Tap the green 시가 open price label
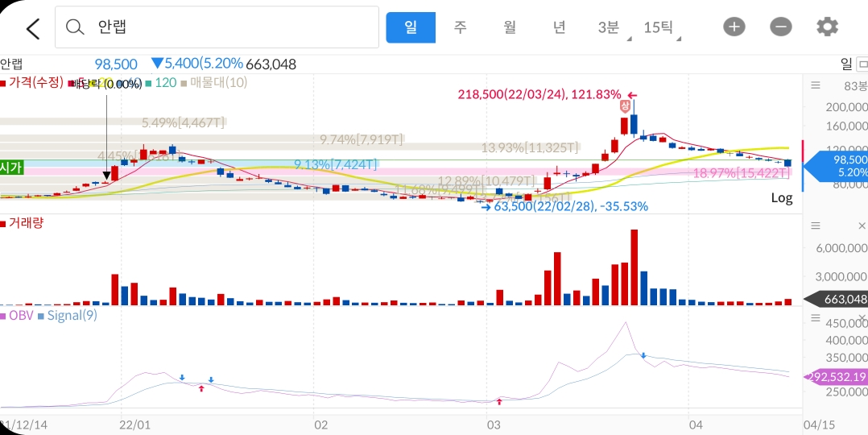868x435 pixels. point(11,167)
